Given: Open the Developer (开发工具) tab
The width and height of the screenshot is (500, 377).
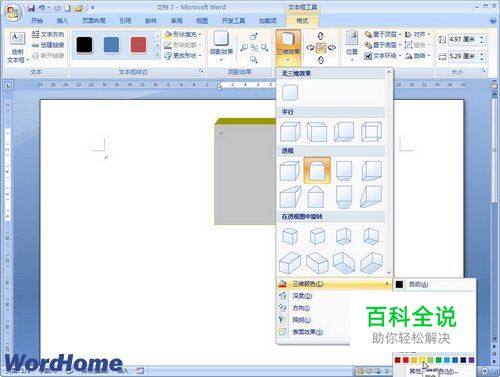Looking at the screenshot, I should click(233, 21).
